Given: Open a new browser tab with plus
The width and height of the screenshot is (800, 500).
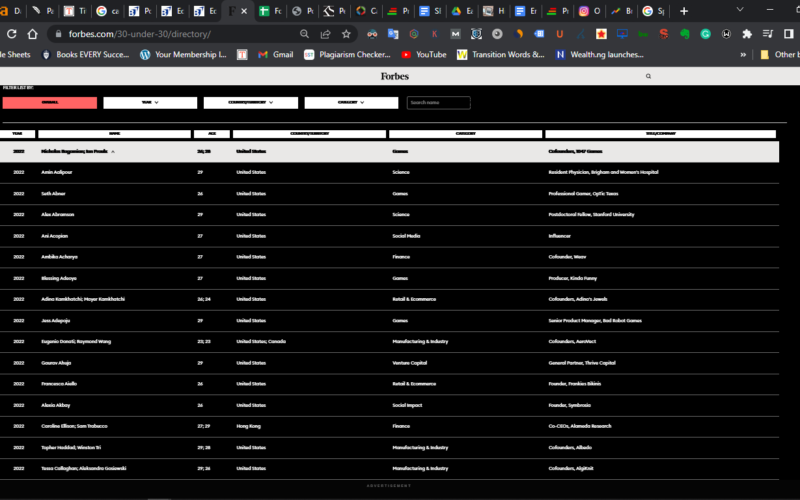Looking at the screenshot, I should click(684, 11).
